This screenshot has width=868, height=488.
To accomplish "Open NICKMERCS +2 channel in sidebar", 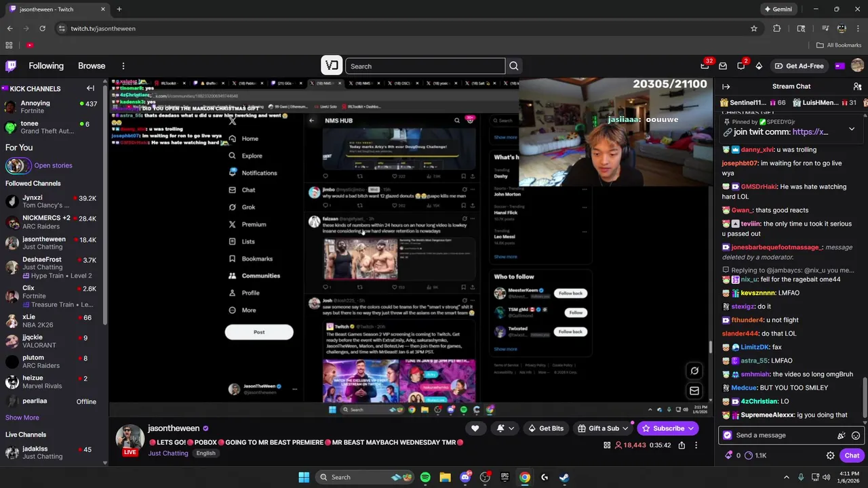I will tap(51, 222).
